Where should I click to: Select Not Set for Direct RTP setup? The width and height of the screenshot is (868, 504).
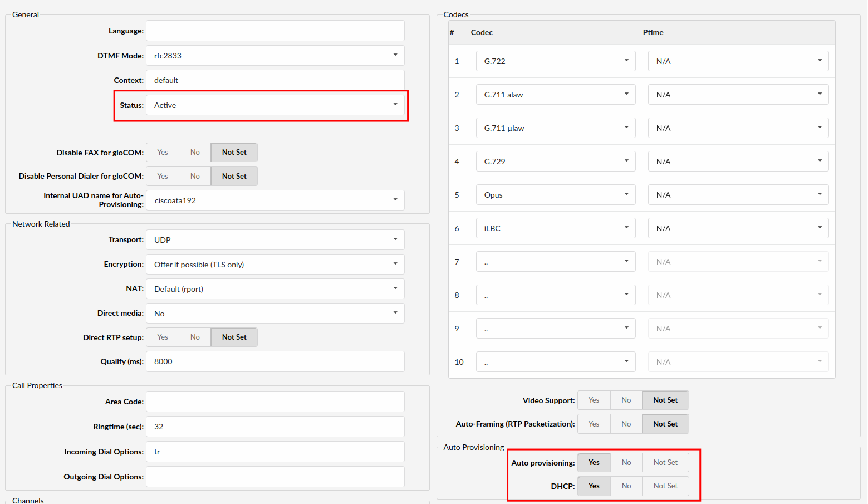[x=234, y=337]
